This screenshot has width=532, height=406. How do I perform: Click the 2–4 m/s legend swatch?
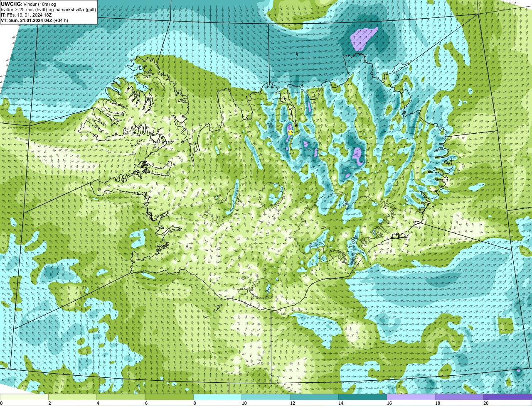pos(73,397)
